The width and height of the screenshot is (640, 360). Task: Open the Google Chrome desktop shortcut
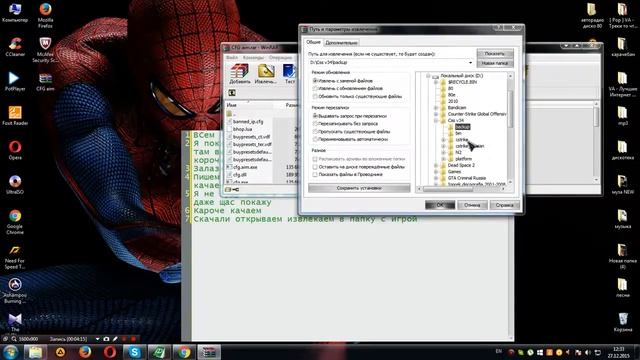[x=15, y=222]
